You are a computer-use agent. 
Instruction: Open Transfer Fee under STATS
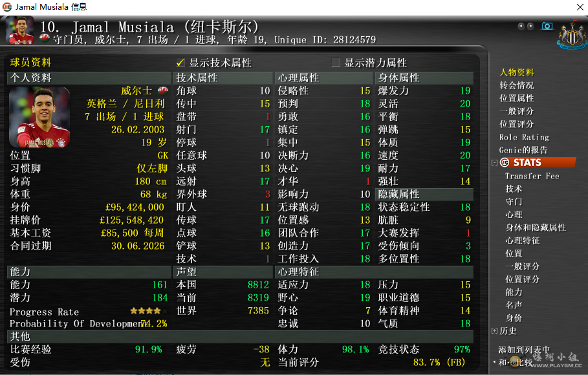pos(532,176)
